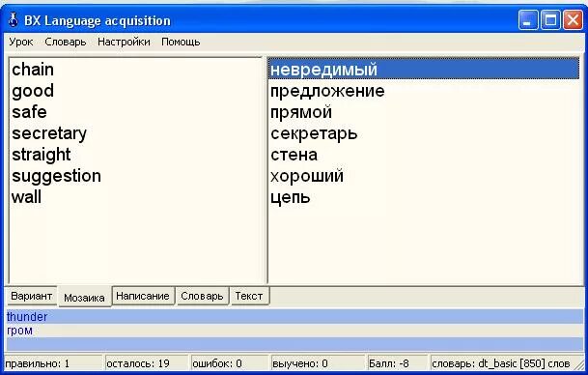Select the word стена in right list

point(294,155)
